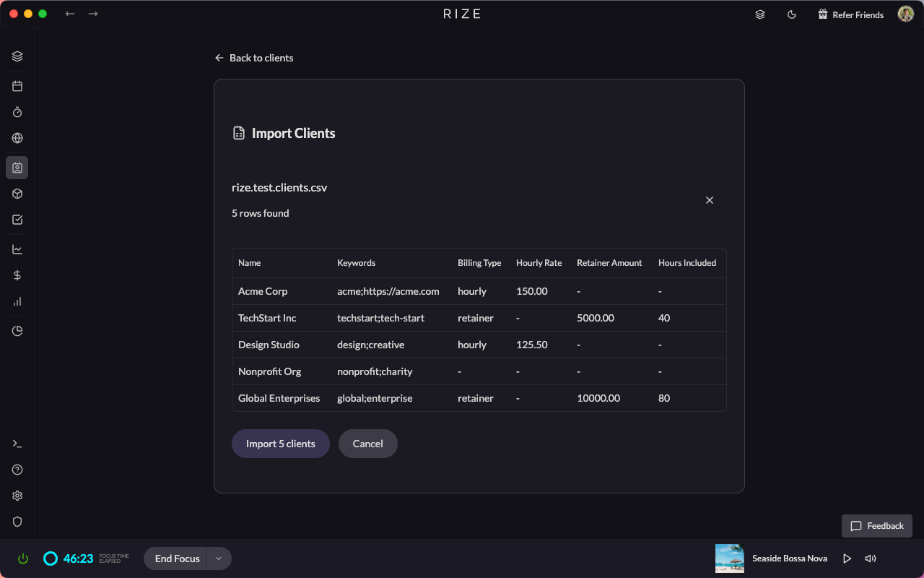
Task: Open the terminal integrations icon
Action: coord(17,443)
